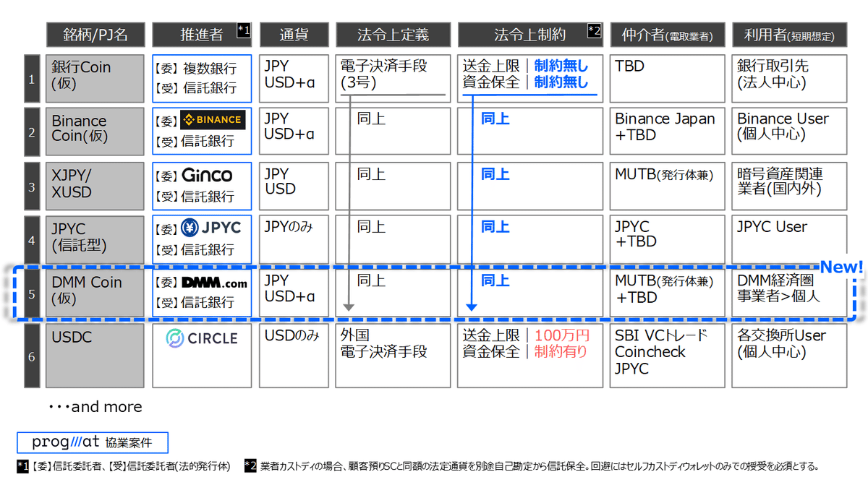Click SBI VCトレード in USDC row
Viewport: 868px width, 485px height.
coord(661,336)
